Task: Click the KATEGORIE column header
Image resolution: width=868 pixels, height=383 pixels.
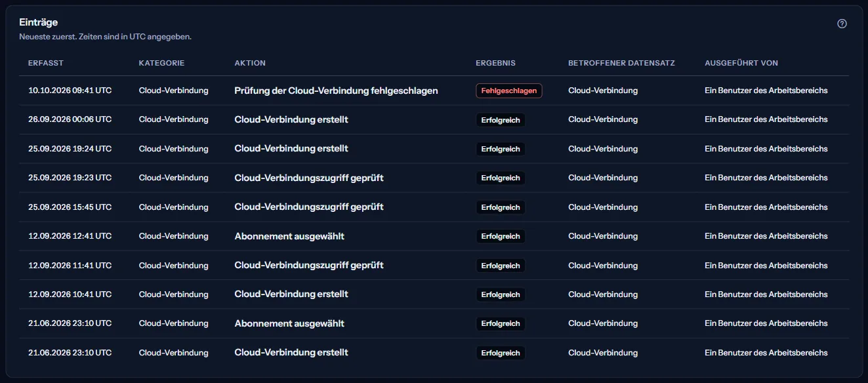Action: [161, 63]
